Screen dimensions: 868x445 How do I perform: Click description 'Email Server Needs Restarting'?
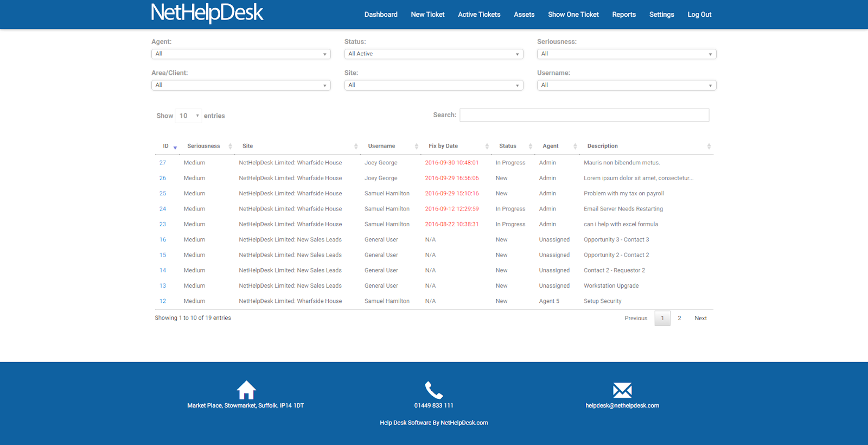pos(623,209)
